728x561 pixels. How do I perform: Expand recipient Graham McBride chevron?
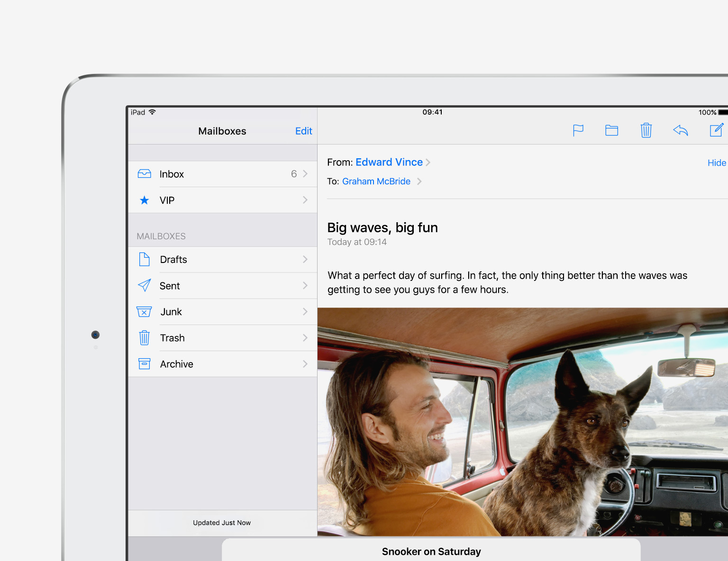[419, 181]
